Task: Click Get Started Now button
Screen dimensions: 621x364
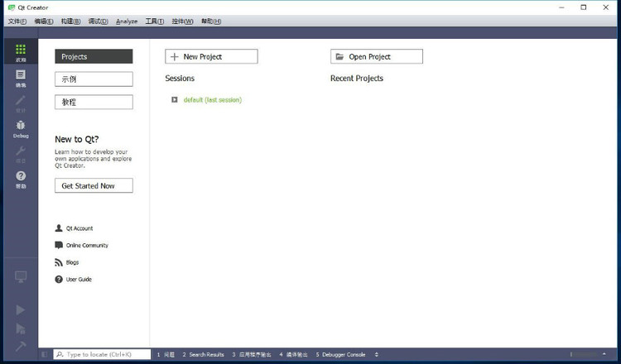Action: (94, 185)
